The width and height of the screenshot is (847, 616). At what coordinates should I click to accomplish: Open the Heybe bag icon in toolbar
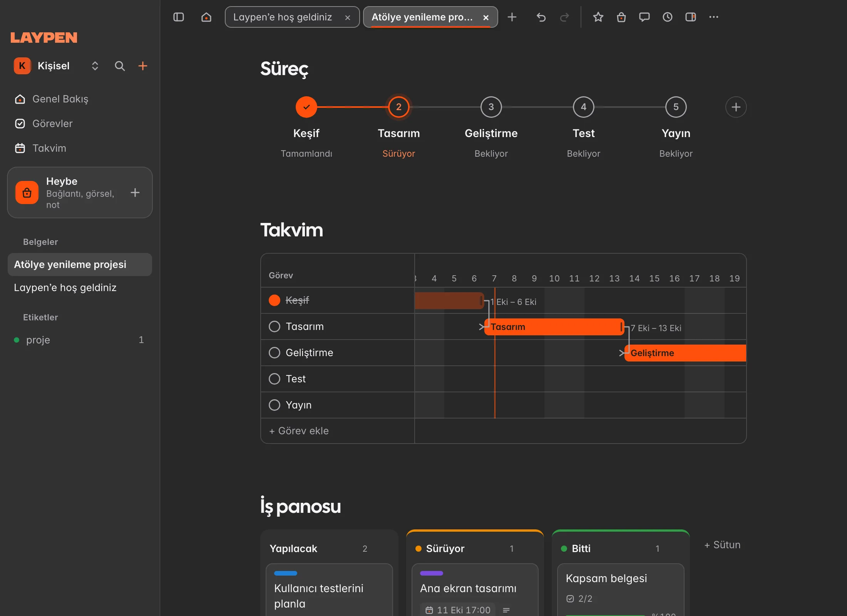[x=621, y=17]
